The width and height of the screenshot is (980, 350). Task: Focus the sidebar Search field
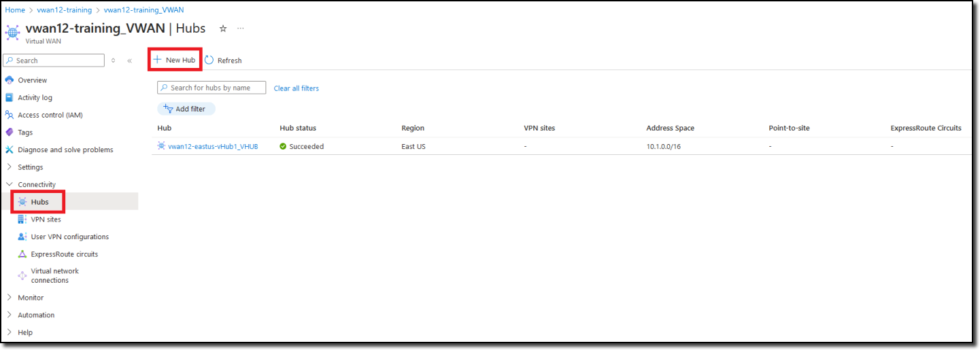click(x=54, y=60)
